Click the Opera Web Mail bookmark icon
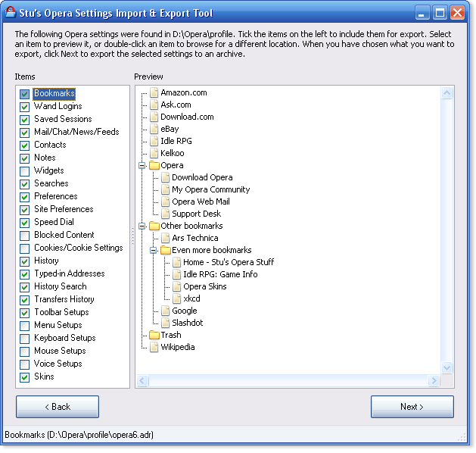 pyautogui.click(x=166, y=202)
